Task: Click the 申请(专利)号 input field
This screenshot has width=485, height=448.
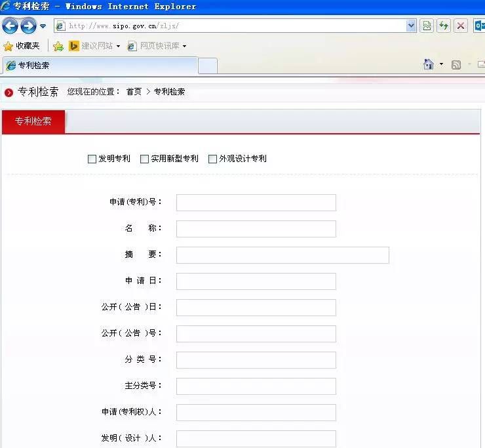Action: pyautogui.click(x=256, y=203)
